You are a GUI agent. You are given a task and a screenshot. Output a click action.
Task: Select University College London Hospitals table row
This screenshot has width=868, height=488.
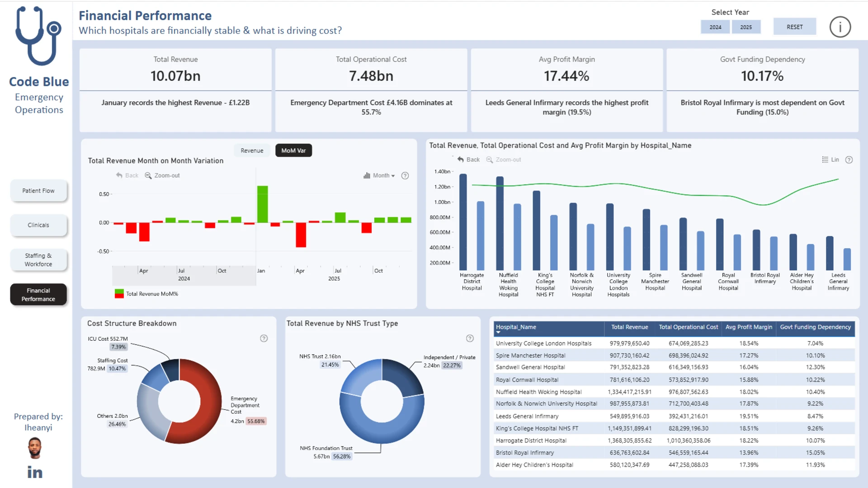pyautogui.click(x=674, y=343)
